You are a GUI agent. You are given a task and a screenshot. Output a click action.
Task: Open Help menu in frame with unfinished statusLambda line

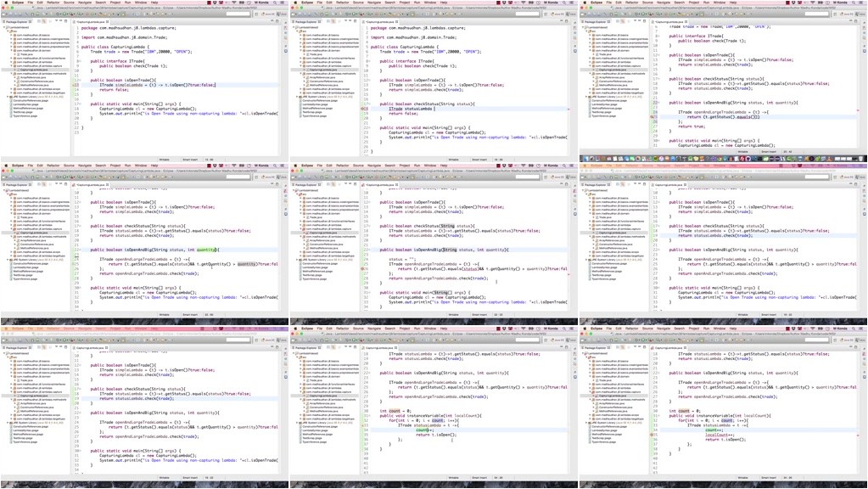click(x=444, y=3)
